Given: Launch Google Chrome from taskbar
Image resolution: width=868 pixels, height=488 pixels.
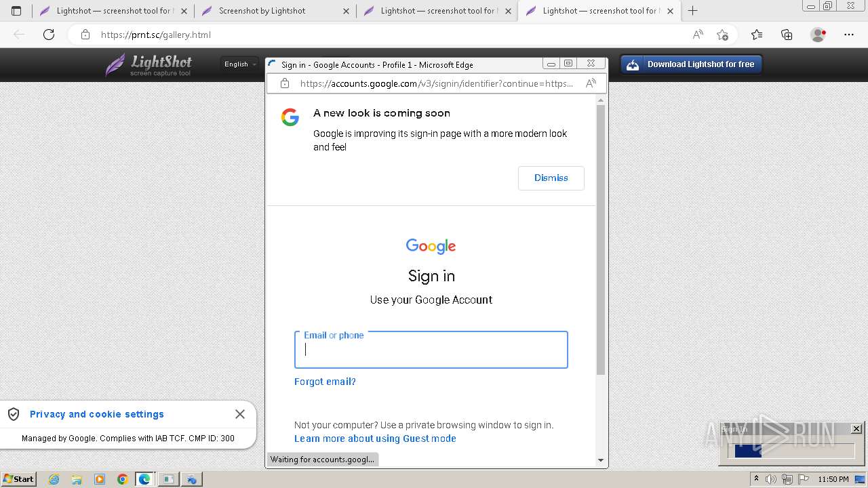Looking at the screenshot, I should click(122, 479).
